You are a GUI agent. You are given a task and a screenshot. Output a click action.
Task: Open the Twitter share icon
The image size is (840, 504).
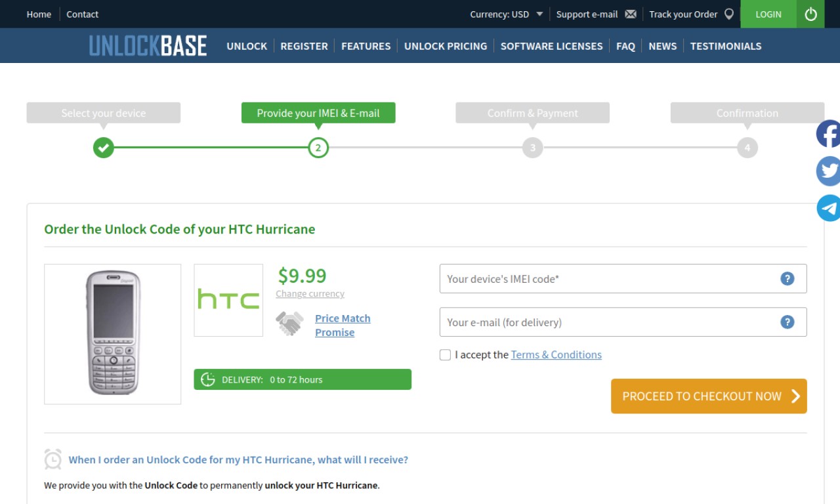click(828, 171)
